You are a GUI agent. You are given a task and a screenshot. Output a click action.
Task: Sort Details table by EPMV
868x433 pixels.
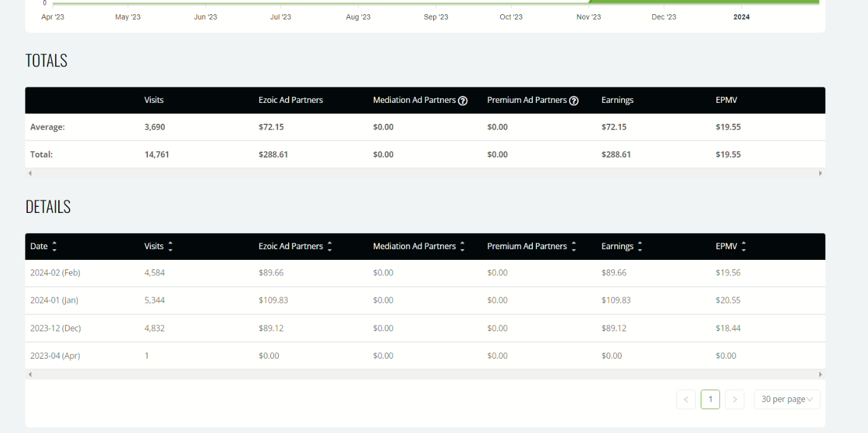744,246
